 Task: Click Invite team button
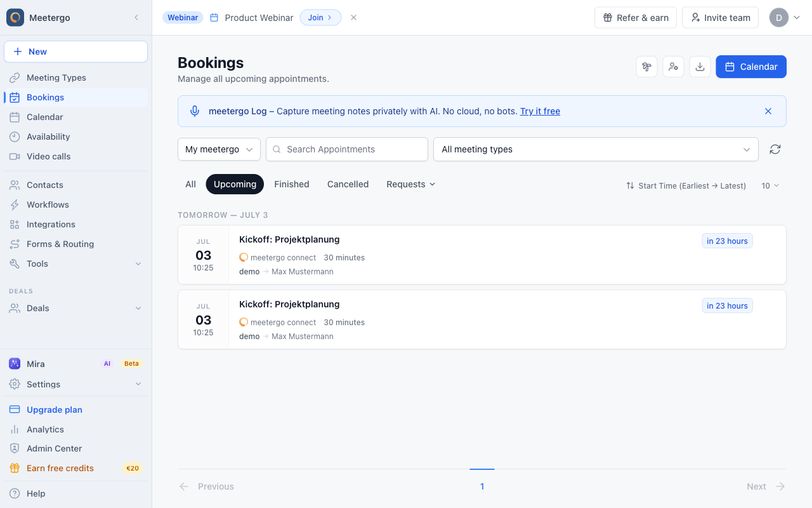tap(721, 18)
